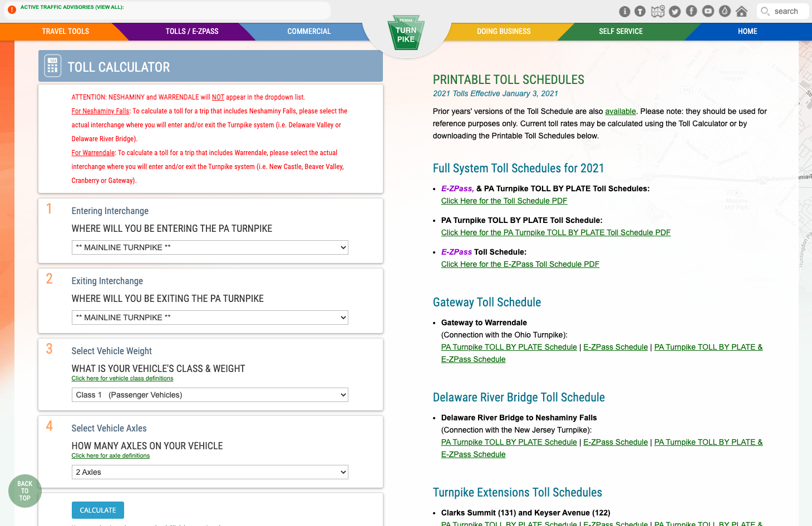Open the Travel Tools menu
Screen dimensions: 812x526
[66, 32]
